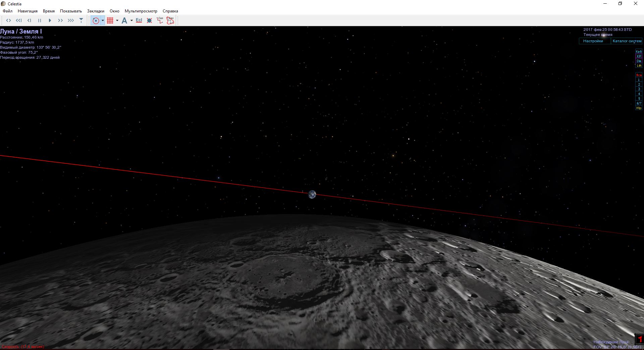Minimize the Celestia window
Viewport: 644px width, 350px height.
605,4
